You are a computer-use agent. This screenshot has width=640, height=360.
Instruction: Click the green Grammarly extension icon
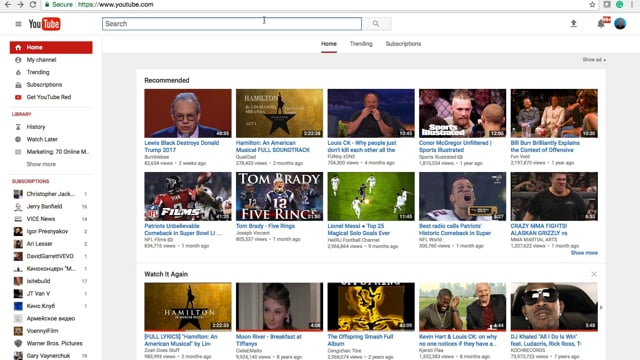(x=620, y=4)
